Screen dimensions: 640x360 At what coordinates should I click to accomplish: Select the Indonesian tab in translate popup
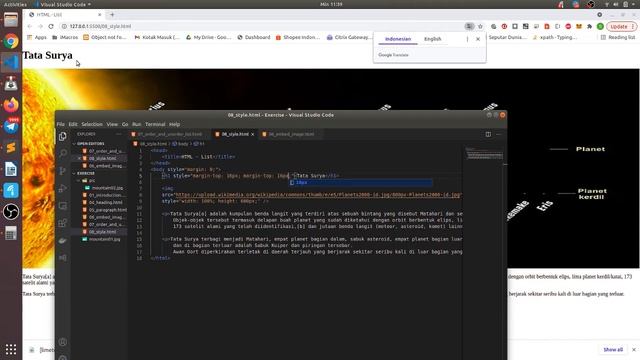[x=398, y=39]
